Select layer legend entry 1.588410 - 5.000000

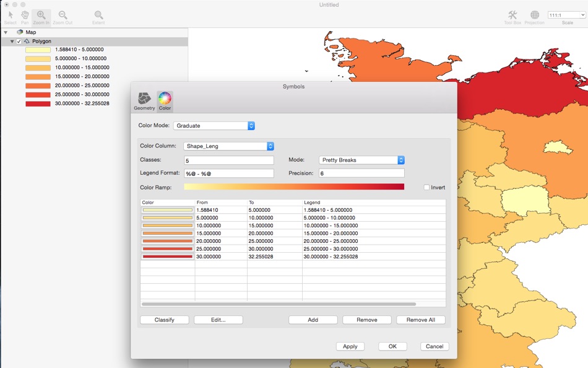(79, 50)
